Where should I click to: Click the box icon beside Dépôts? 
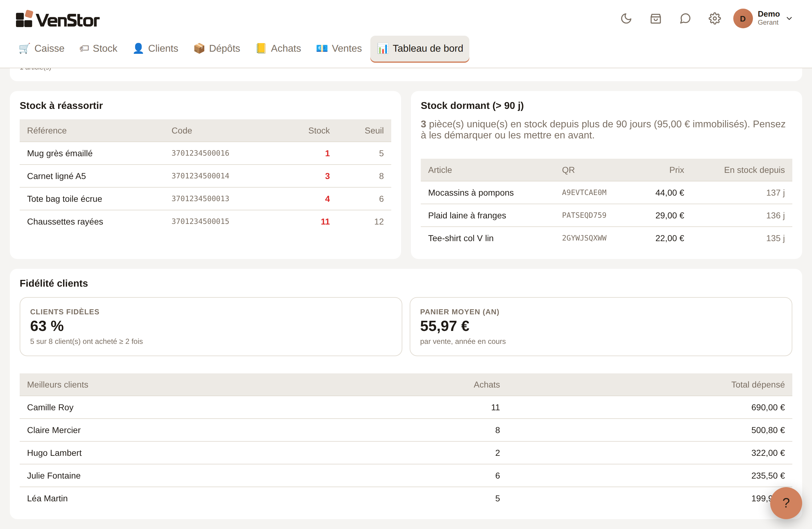tap(199, 48)
